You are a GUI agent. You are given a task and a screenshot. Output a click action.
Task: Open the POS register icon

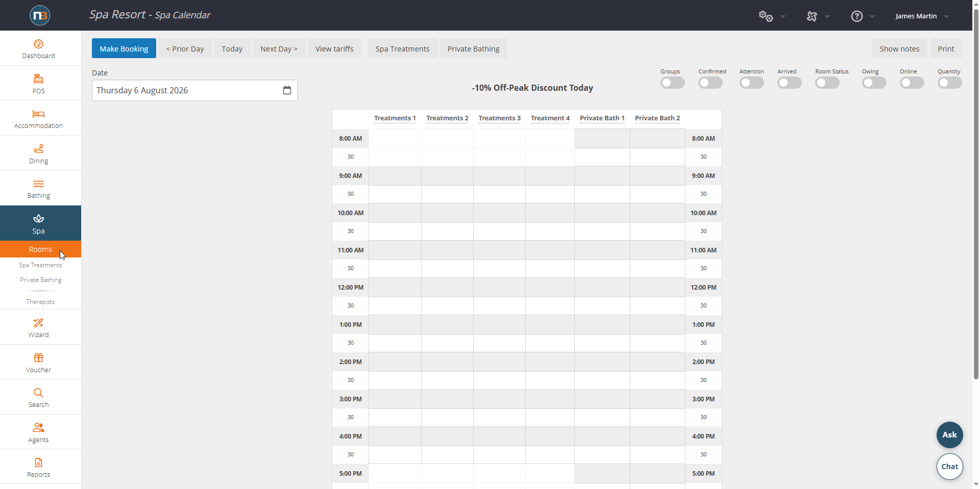(x=38, y=79)
